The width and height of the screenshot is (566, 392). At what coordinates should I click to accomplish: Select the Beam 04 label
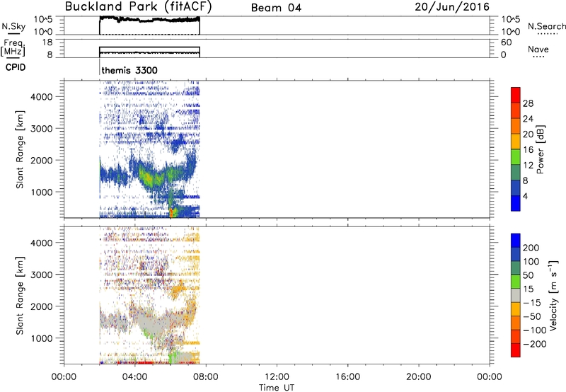[x=276, y=8]
